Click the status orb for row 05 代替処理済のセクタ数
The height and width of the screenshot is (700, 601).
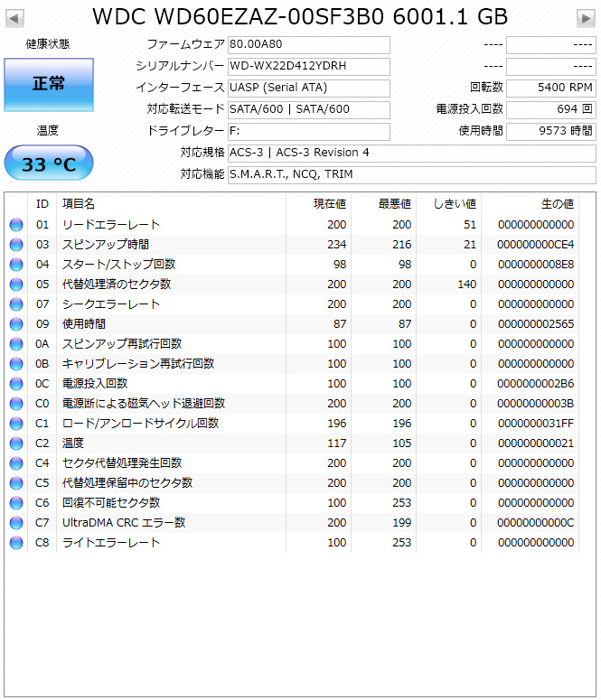tap(16, 285)
